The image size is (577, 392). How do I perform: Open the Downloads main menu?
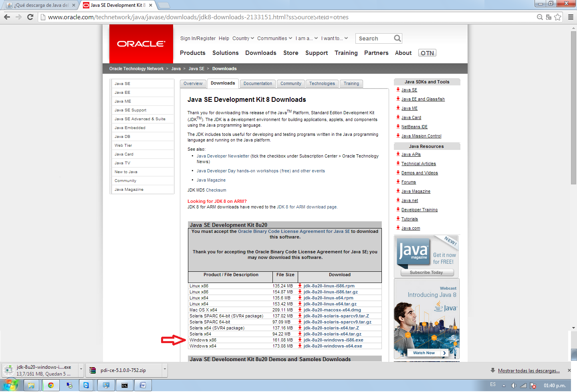[x=261, y=53]
